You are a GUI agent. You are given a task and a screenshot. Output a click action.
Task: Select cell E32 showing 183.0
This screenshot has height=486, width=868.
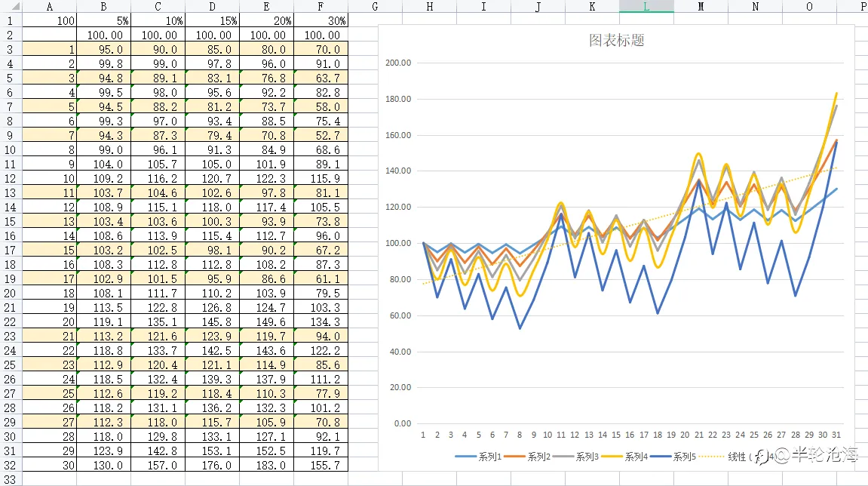click(x=266, y=466)
